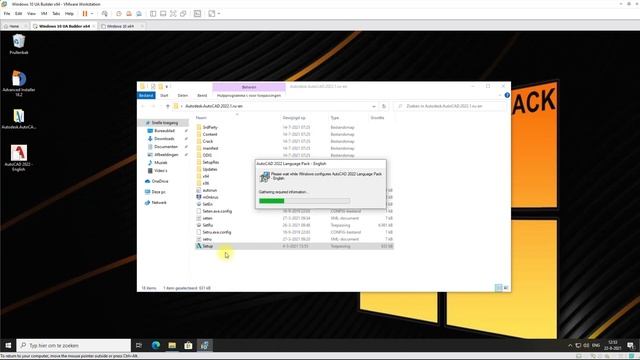Image resolution: width=640 pixels, height=360 pixels.
Task: Open VMware Help menu
Action: pos(69,13)
